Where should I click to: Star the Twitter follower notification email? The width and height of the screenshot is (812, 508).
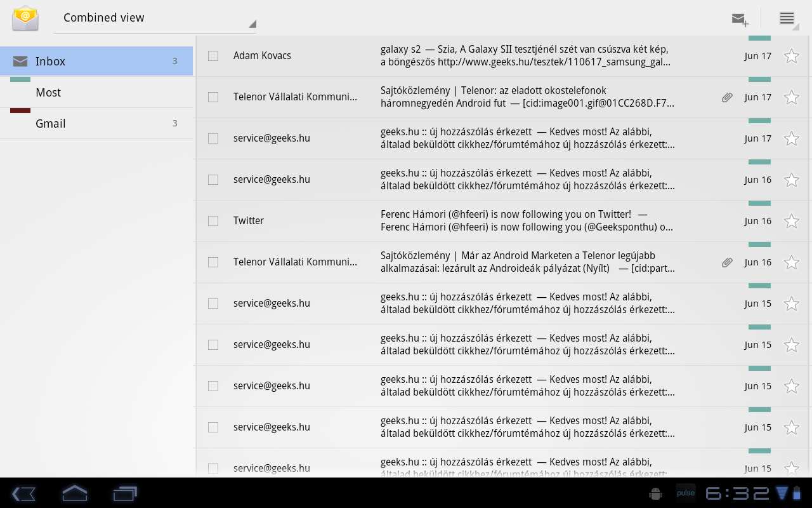[x=791, y=221]
